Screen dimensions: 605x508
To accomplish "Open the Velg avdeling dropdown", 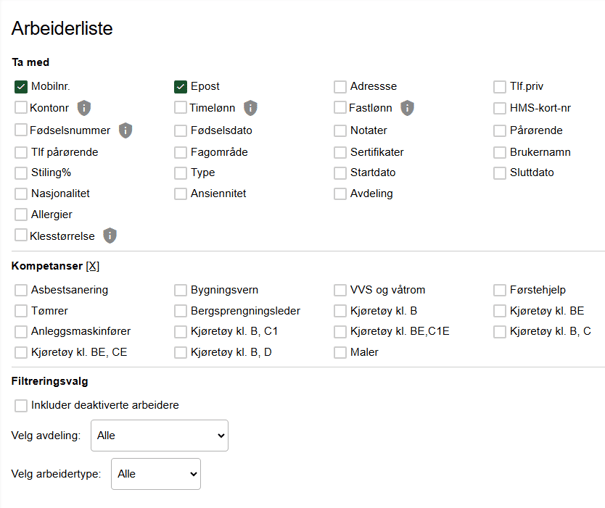I will pos(159,436).
